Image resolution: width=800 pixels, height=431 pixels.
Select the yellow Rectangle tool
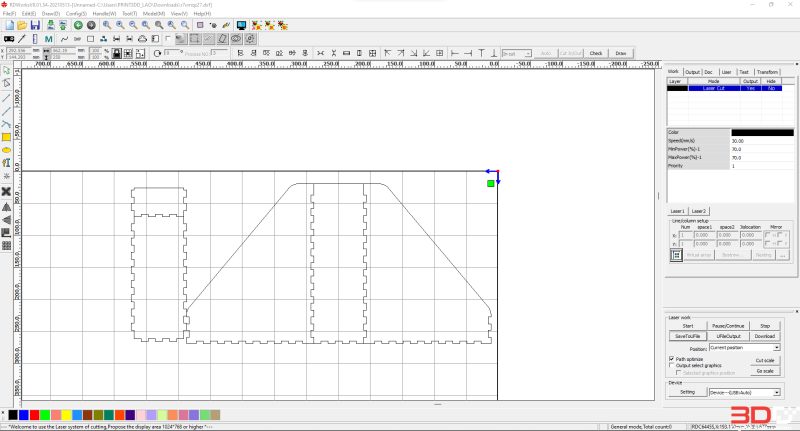coord(6,137)
